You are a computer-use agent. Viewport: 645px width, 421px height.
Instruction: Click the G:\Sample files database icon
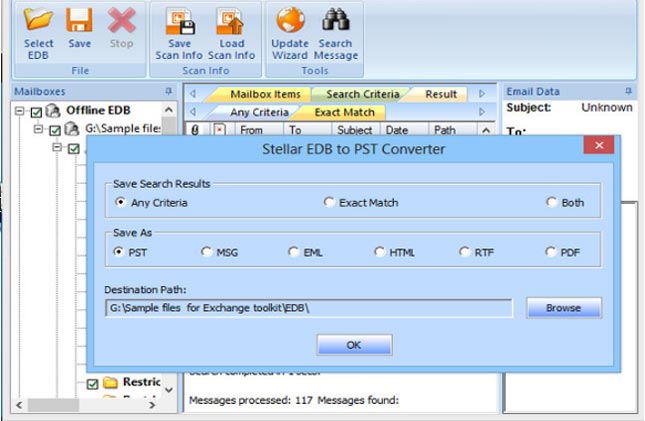(72, 129)
